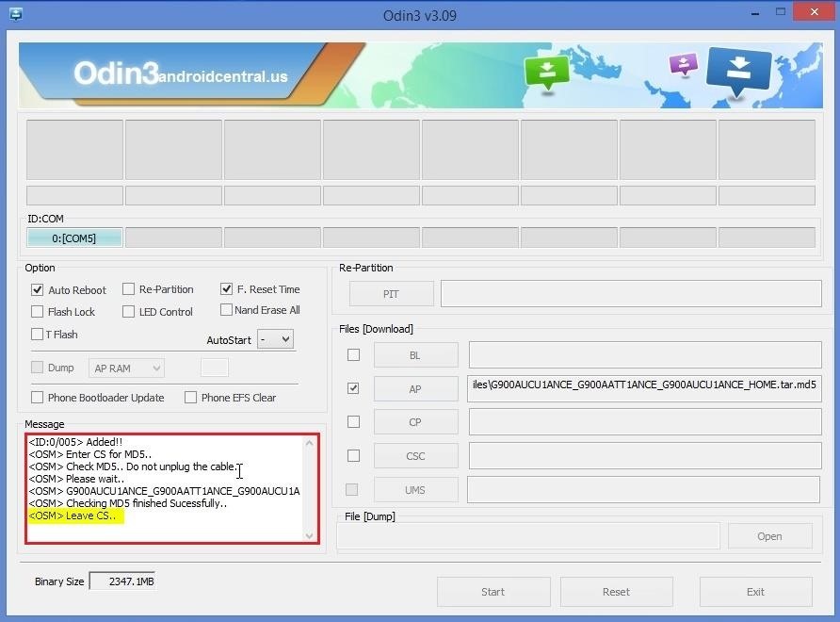
Task: Select the 0:[COM5] port box
Action: coord(74,237)
